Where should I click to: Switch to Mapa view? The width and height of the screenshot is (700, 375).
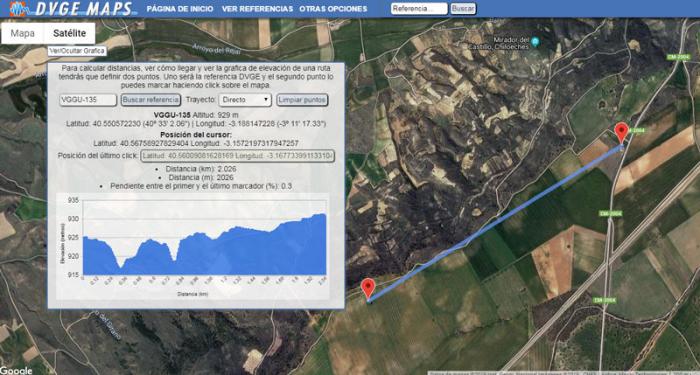(x=23, y=33)
